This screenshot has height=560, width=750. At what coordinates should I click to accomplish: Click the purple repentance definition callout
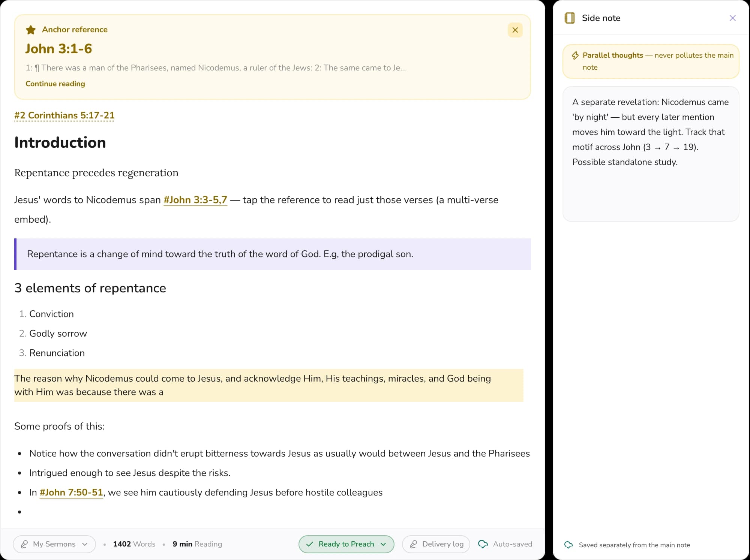[x=273, y=254]
